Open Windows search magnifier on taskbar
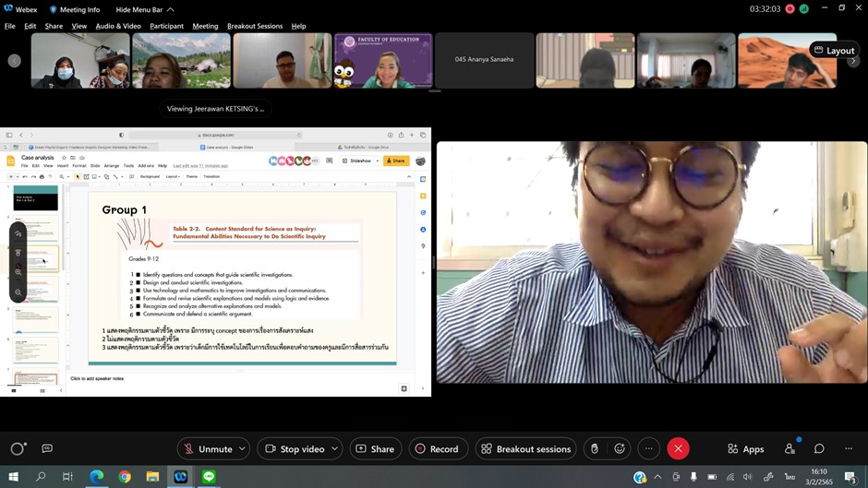Image resolution: width=868 pixels, height=488 pixels. 41,476
